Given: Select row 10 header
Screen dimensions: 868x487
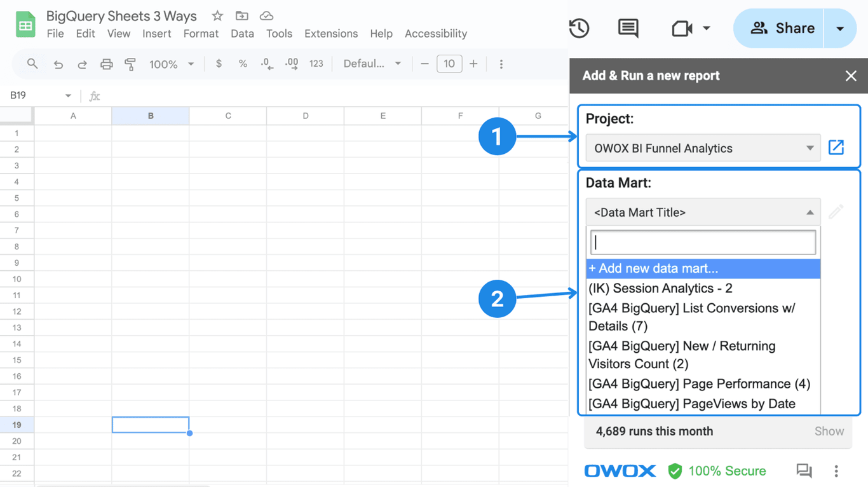Looking at the screenshot, I should [x=17, y=278].
